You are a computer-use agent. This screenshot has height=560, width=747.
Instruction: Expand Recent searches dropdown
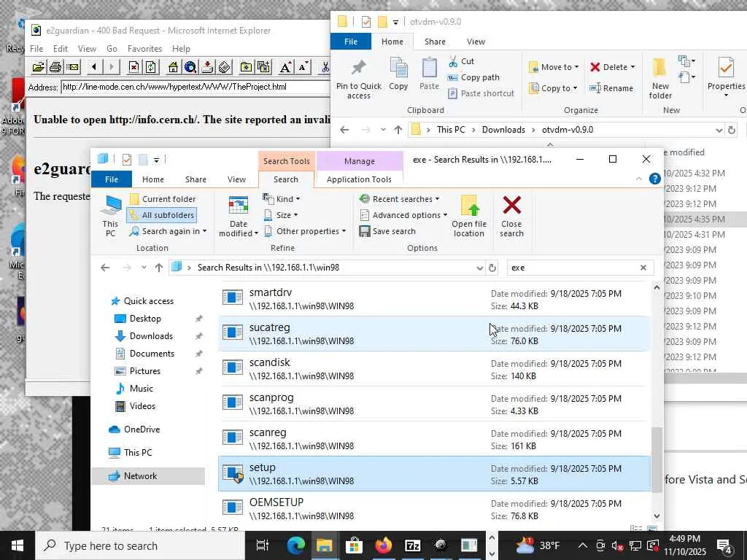tap(399, 199)
